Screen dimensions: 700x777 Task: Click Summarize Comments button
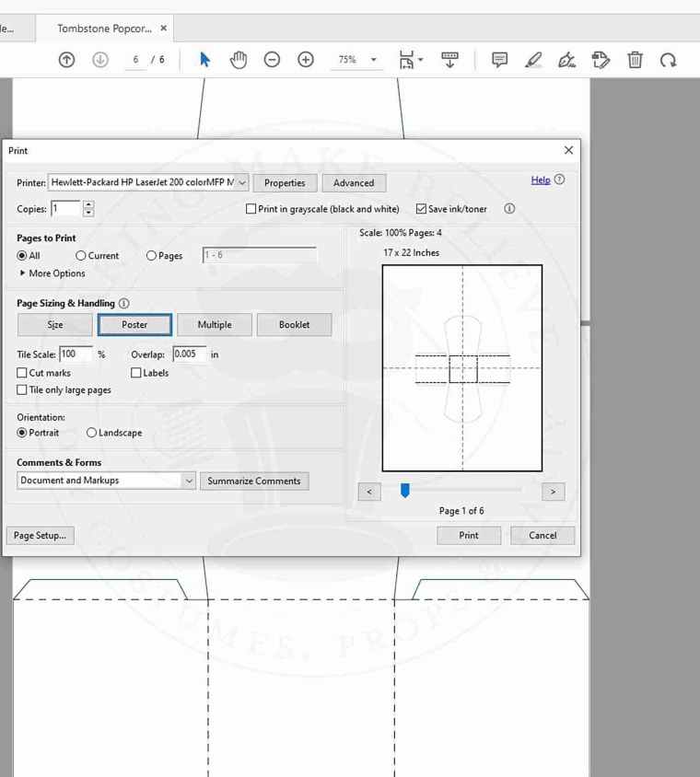coord(254,481)
